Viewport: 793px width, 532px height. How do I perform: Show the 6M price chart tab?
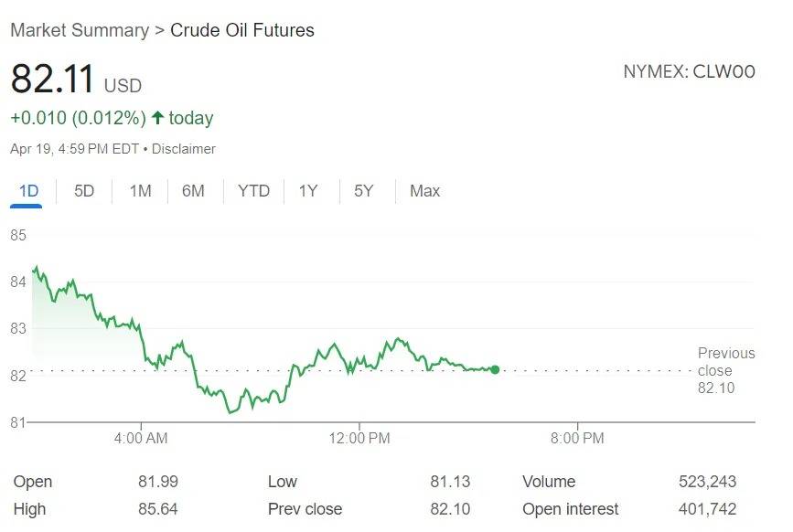click(x=193, y=191)
